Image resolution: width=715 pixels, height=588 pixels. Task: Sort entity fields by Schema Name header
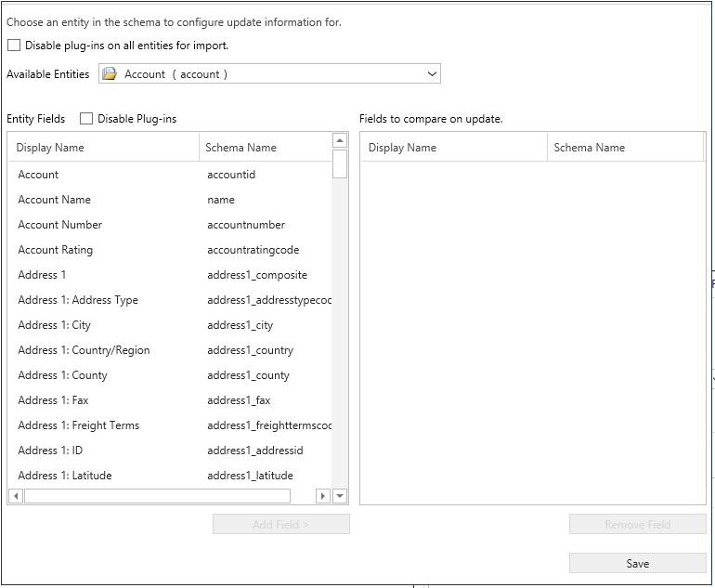[264, 147]
